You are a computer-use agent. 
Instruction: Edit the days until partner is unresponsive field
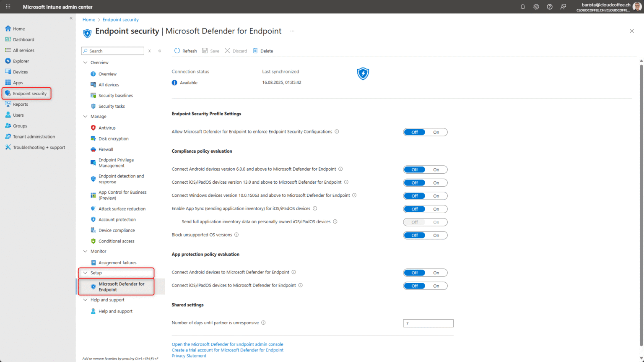(428, 323)
